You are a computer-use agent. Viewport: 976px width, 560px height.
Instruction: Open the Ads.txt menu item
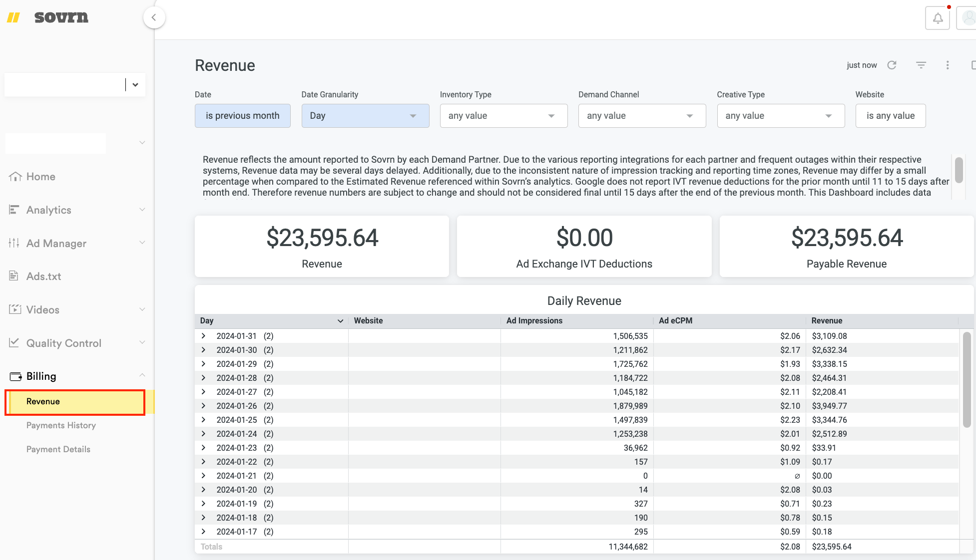point(44,277)
